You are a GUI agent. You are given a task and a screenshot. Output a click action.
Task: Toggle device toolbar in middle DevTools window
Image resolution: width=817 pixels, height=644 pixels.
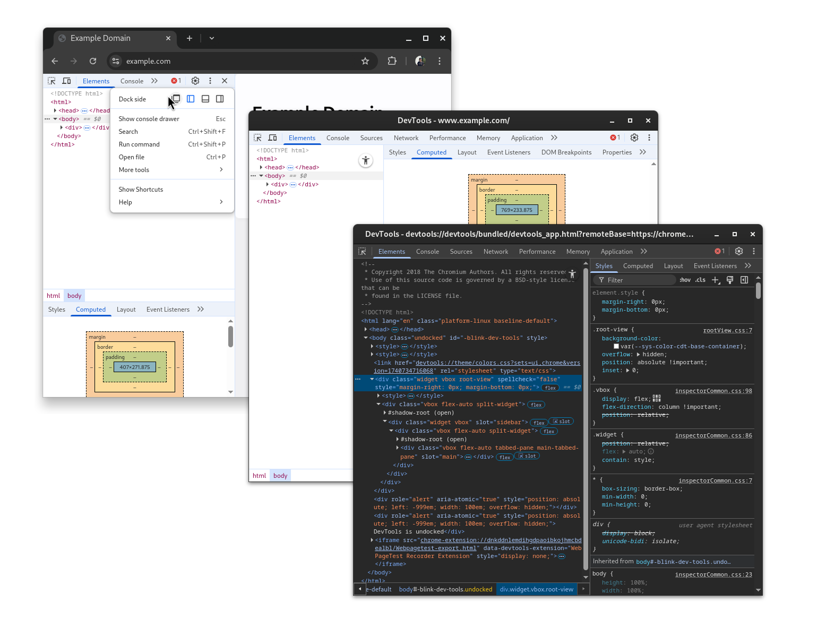(272, 138)
